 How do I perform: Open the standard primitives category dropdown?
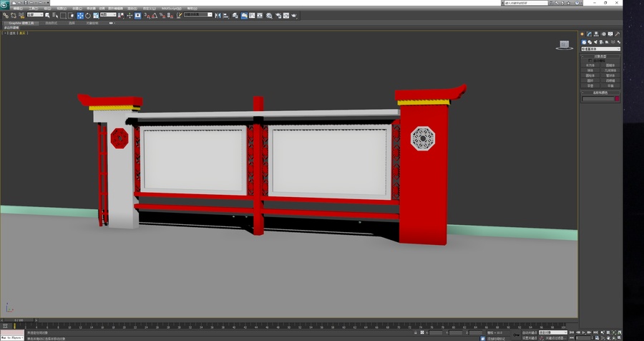click(601, 49)
